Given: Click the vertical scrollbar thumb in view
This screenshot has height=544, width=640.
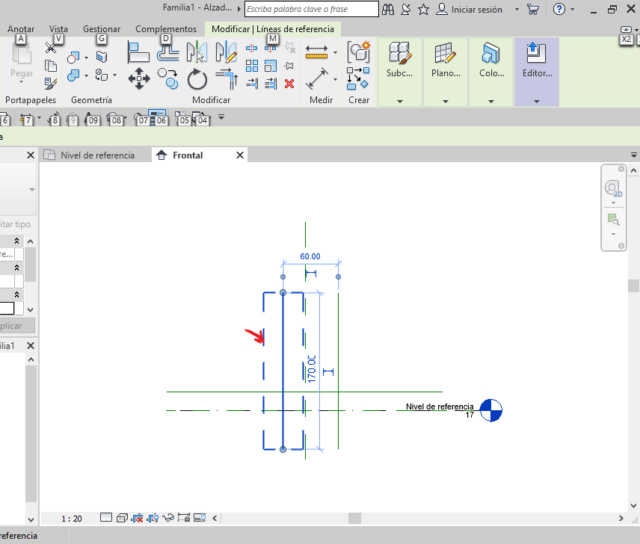Looking at the screenshot, I should point(633,285).
